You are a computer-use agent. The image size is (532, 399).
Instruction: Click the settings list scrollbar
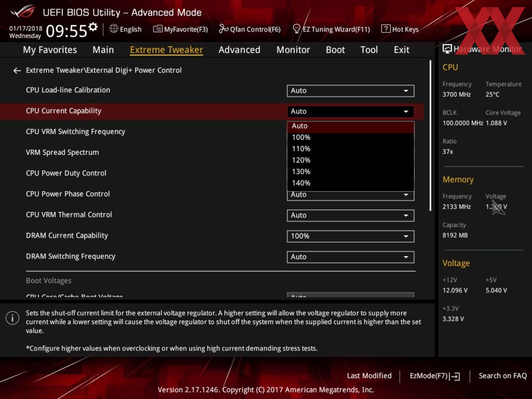point(431,136)
